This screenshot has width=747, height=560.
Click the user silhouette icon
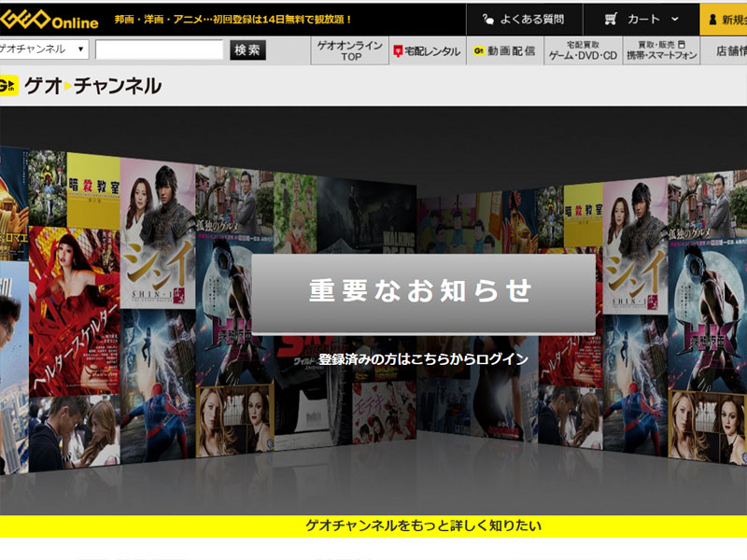(712, 20)
